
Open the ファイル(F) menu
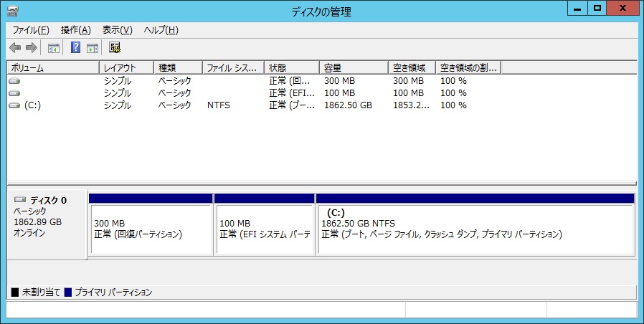[x=31, y=30]
